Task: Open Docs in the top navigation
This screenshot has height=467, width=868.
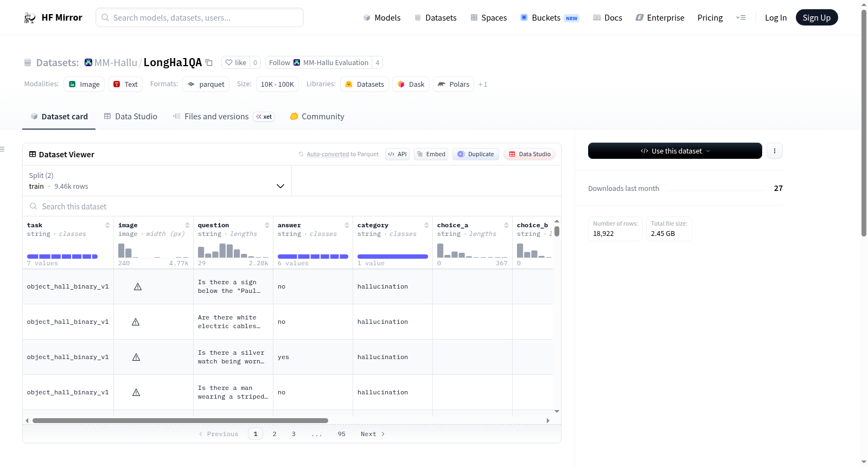Action: pos(608,18)
